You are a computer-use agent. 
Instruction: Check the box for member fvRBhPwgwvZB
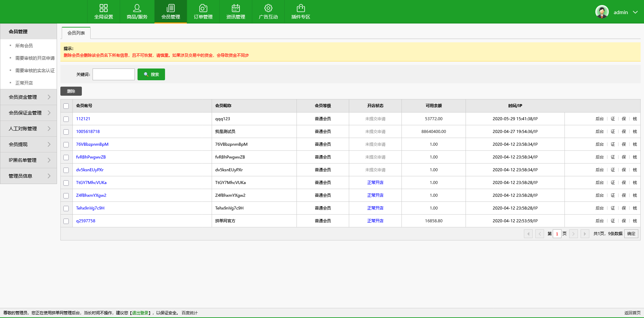(66, 157)
